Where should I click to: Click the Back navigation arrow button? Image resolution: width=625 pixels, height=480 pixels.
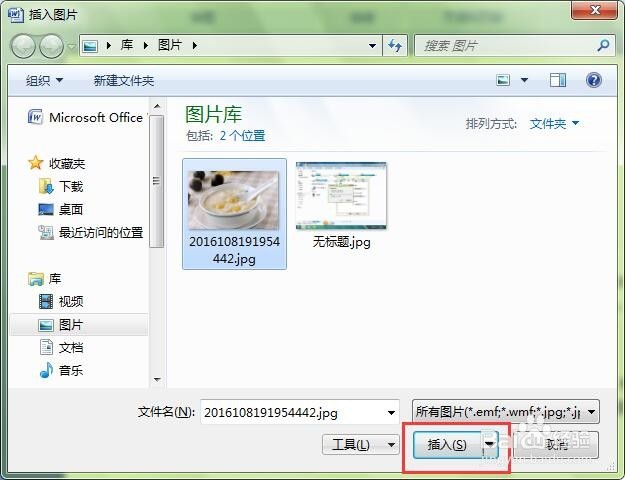click(23, 46)
